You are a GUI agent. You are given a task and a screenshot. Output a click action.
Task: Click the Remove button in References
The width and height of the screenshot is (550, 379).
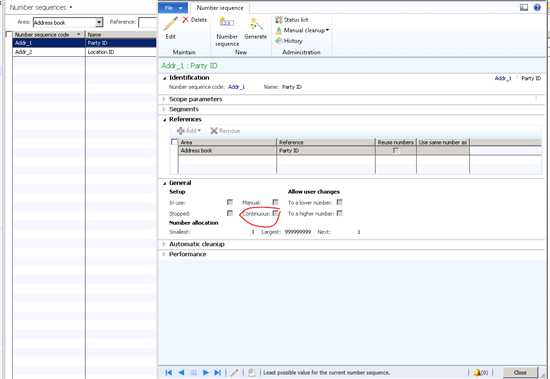tap(225, 131)
